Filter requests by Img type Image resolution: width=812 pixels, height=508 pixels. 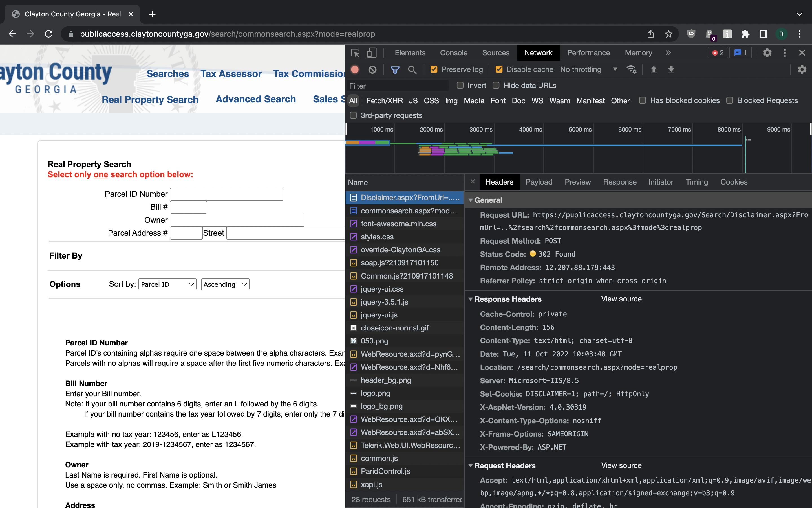click(x=451, y=101)
